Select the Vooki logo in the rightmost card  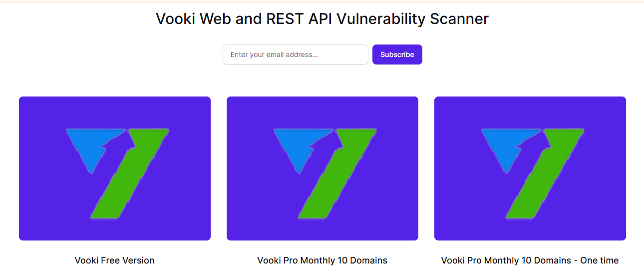coord(531,172)
